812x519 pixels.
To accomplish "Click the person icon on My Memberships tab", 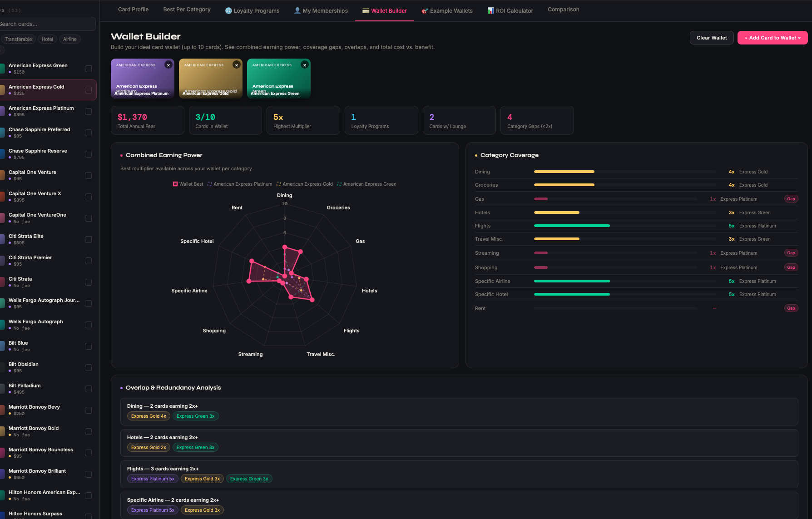I will pyautogui.click(x=297, y=11).
